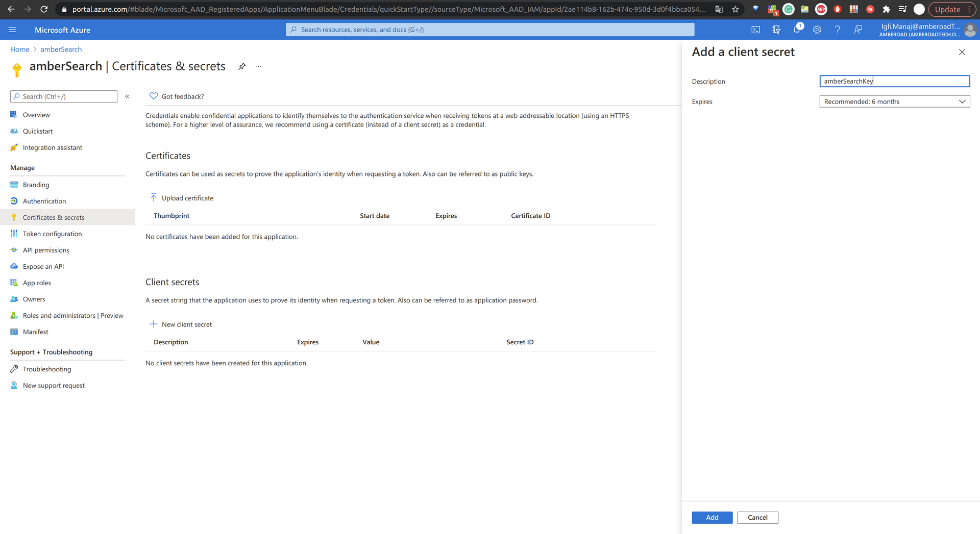
Task: Focus the top Search resources bar
Action: pos(490,30)
